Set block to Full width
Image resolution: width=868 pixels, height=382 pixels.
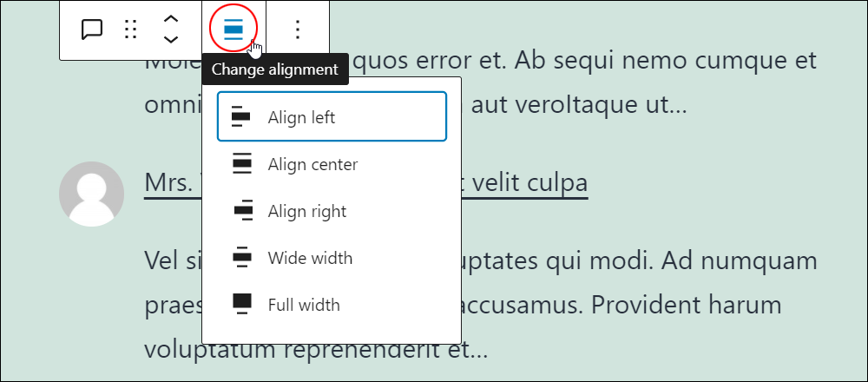coord(332,305)
